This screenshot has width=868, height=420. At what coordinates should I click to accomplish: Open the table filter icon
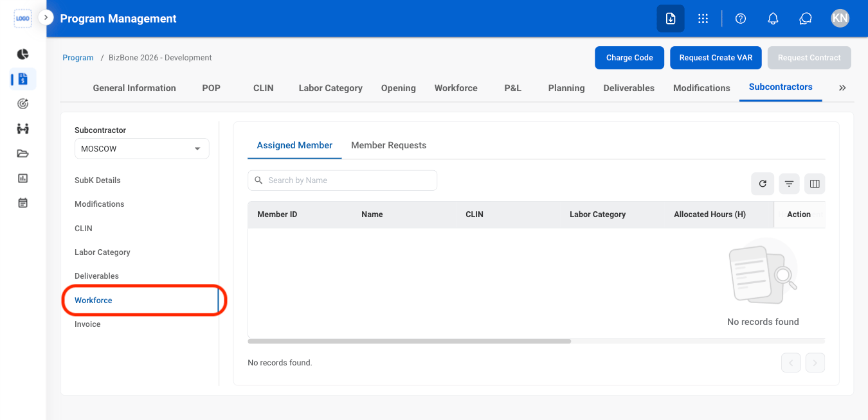tap(789, 184)
